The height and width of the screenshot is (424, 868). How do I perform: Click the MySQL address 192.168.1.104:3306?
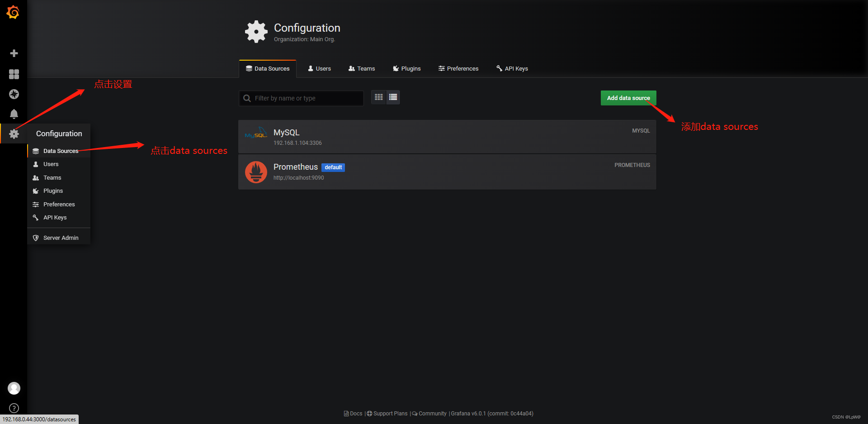(x=297, y=143)
